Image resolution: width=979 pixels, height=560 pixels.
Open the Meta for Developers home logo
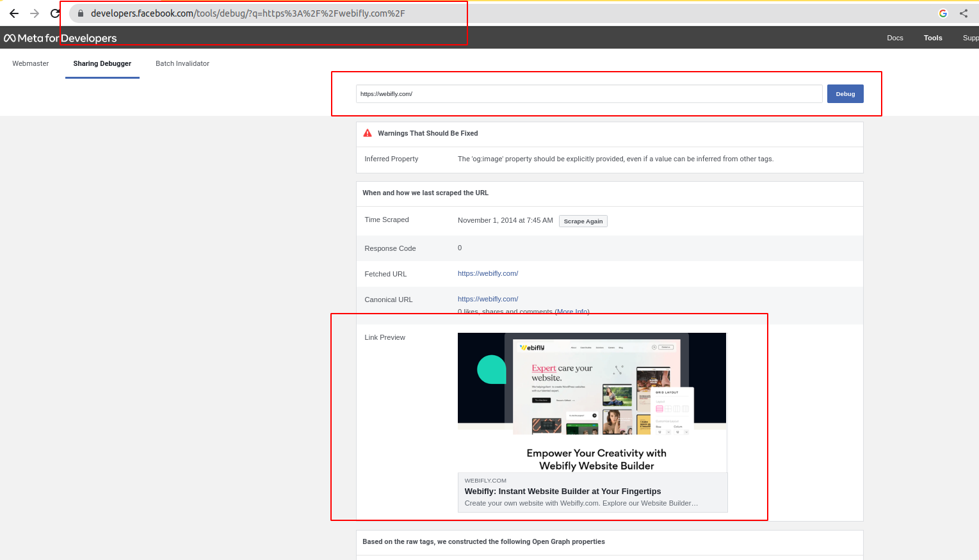click(60, 38)
